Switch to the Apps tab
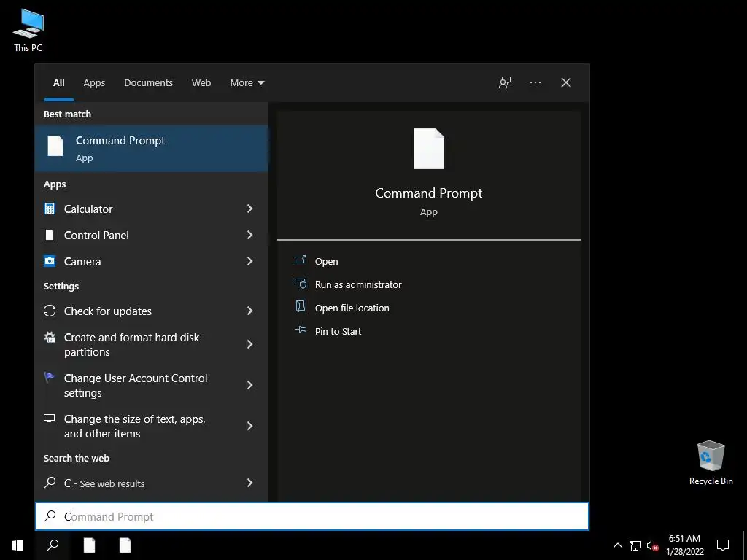The image size is (747, 560). pos(94,83)
